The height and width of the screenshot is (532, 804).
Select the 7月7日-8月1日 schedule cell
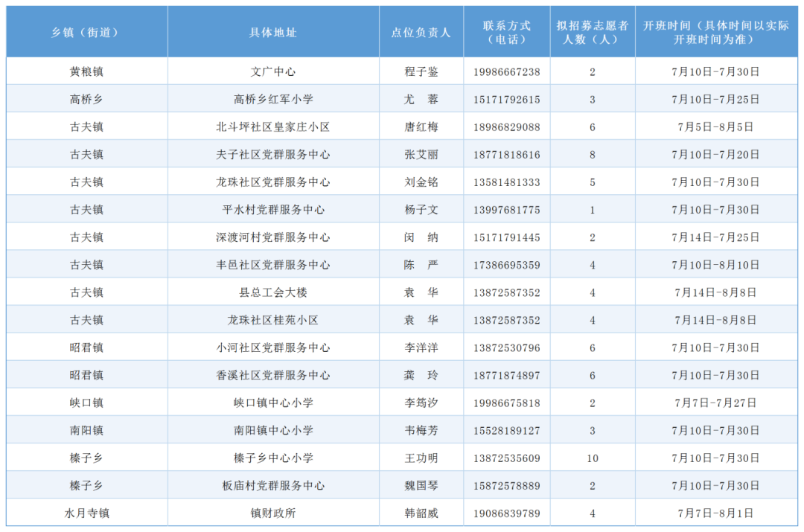pos(717,513)
